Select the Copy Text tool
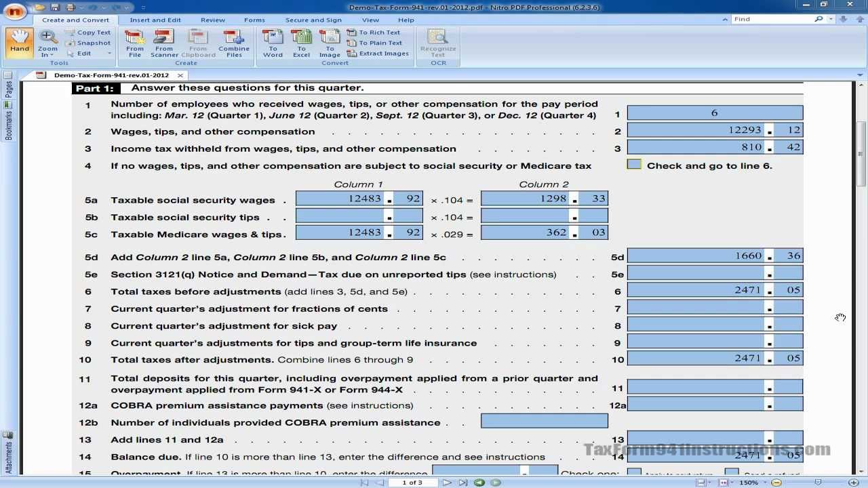 tap(88, 33)
